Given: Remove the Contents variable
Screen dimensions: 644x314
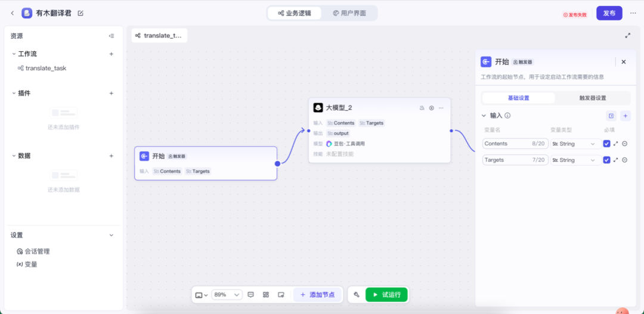Looking at the screenshot, I should tap(624, 144).
